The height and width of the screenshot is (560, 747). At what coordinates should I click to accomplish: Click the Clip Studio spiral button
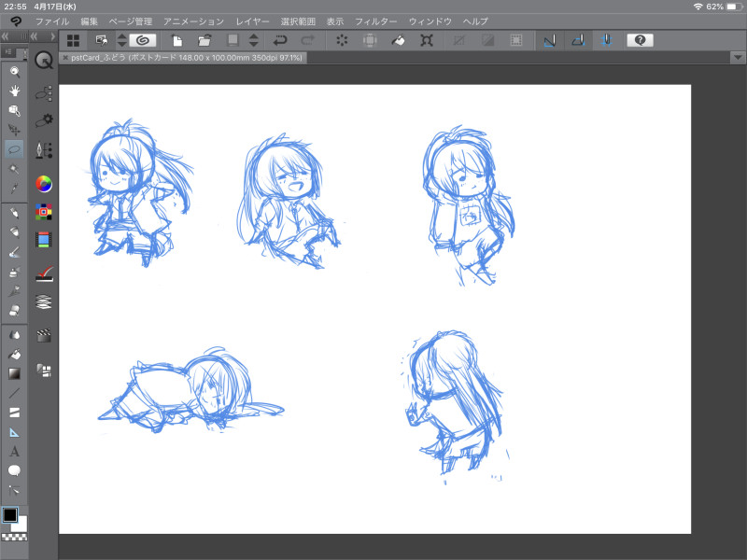point(143,40)
